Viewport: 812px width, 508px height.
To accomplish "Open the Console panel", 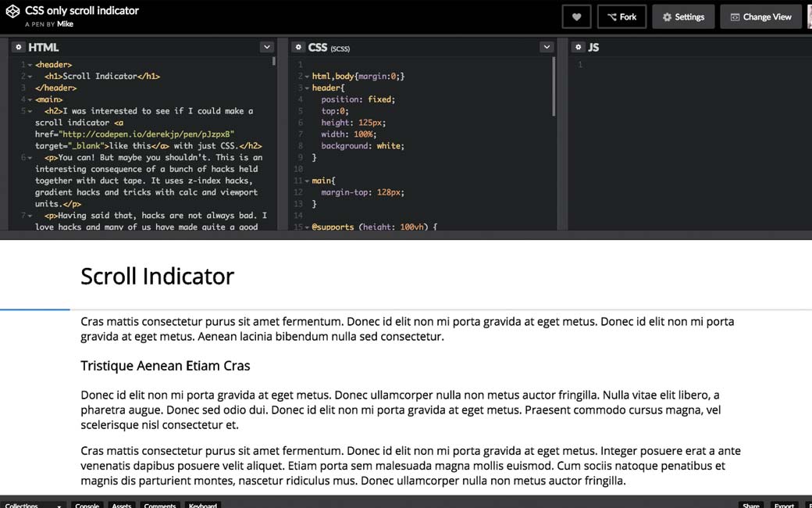I will (87, 505).
